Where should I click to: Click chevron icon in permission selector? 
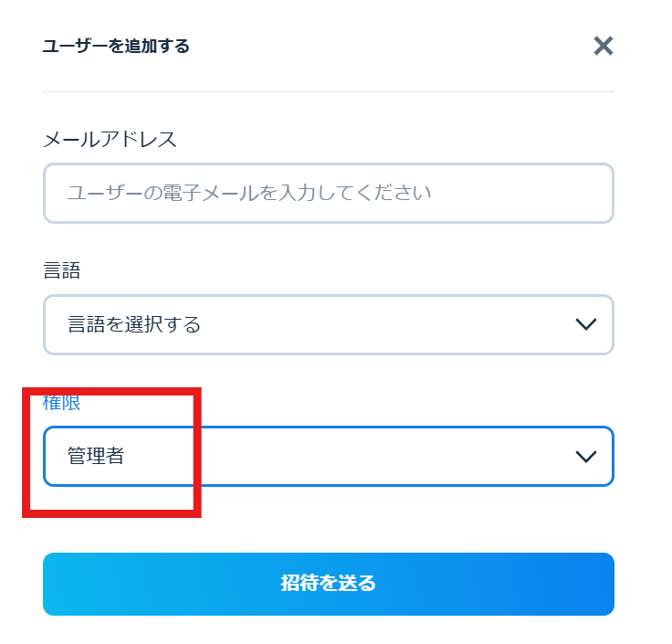pos(586,456)
